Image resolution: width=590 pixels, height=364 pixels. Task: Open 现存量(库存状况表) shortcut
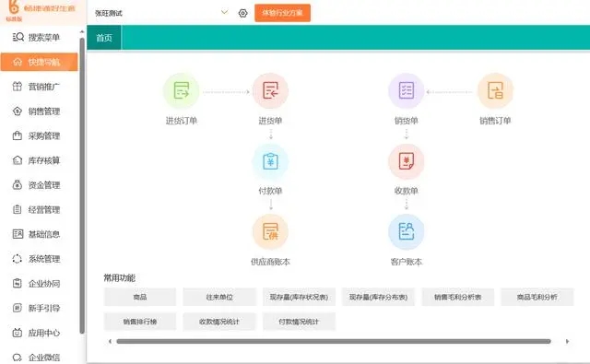299,297
